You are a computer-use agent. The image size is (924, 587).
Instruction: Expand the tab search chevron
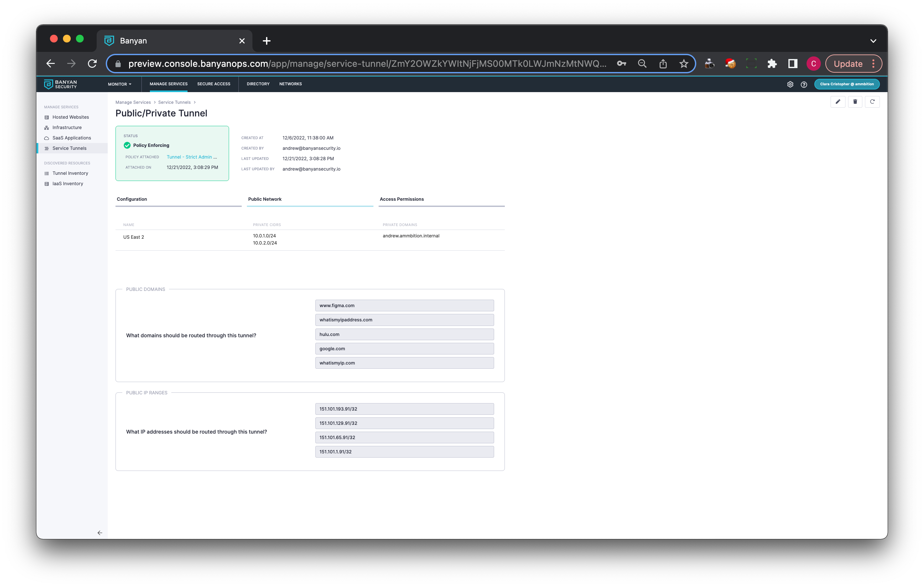pyautogui.click(x=873, y=41)
